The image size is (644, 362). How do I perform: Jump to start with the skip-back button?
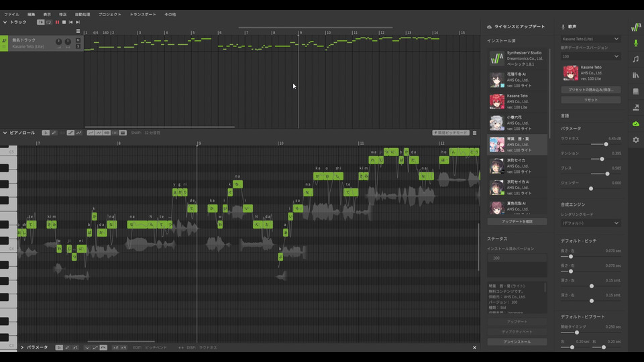tap(70, 22)
